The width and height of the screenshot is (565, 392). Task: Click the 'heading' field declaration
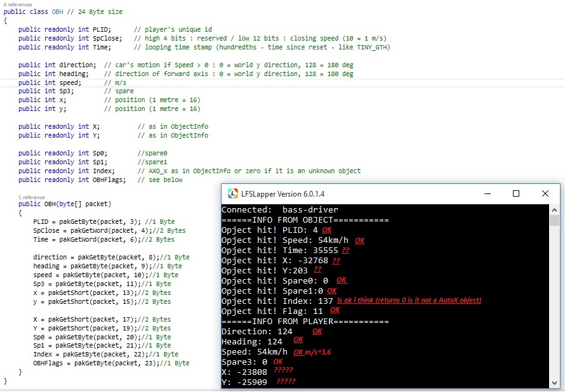point(54,74)
